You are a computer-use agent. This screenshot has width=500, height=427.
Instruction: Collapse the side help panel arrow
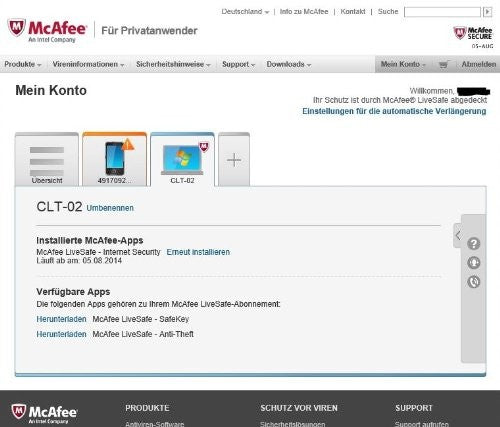click(458, 235)
